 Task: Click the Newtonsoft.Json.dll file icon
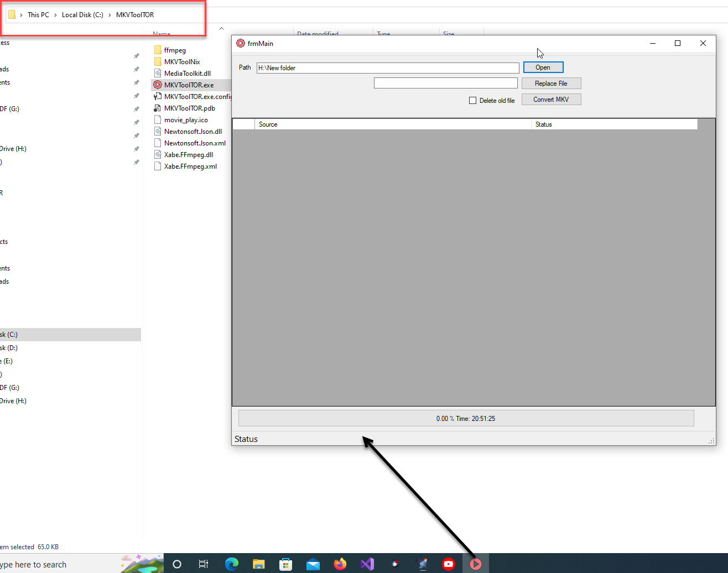tap(158, 131)
